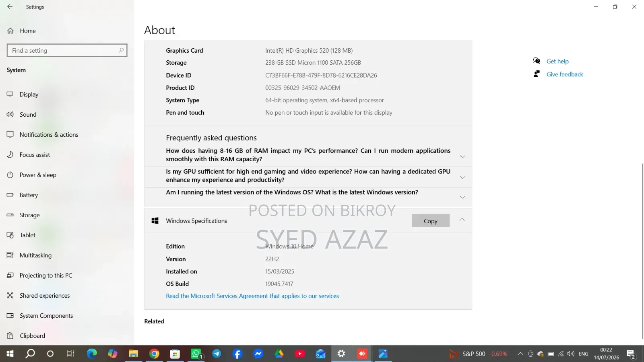This screenshot has height=362, width=644.
Task: Open Cortana from the taskbar
Action: [x=50, y=354]
